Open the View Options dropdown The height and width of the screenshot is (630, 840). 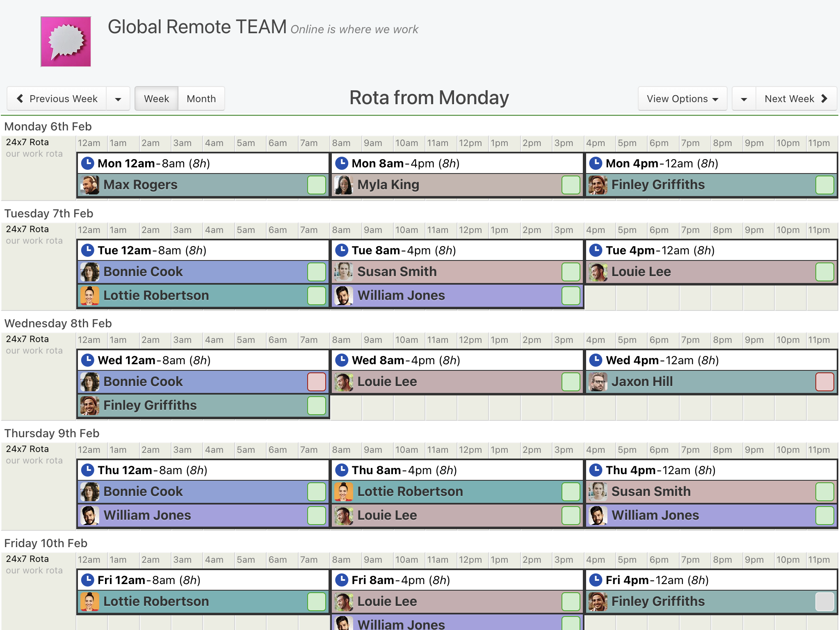(x=682, y=99)
